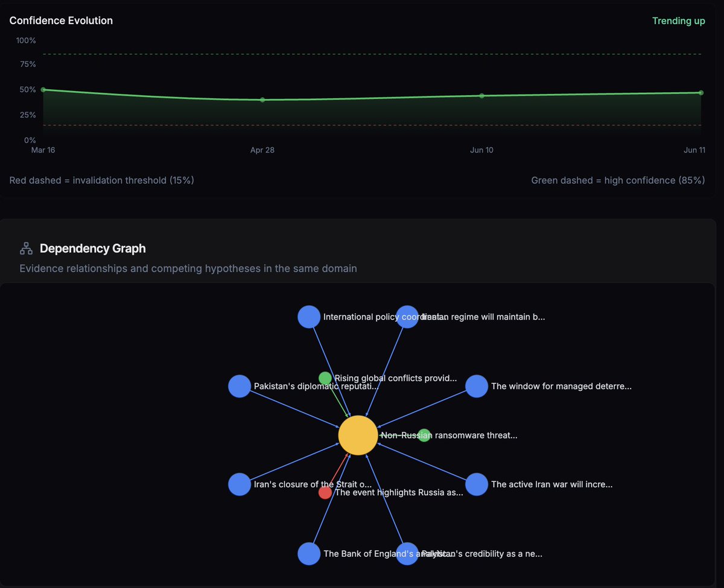Click the label The window for managed deterre...
This screenshot has width=724, height=588.
click(x=561, y=386)
